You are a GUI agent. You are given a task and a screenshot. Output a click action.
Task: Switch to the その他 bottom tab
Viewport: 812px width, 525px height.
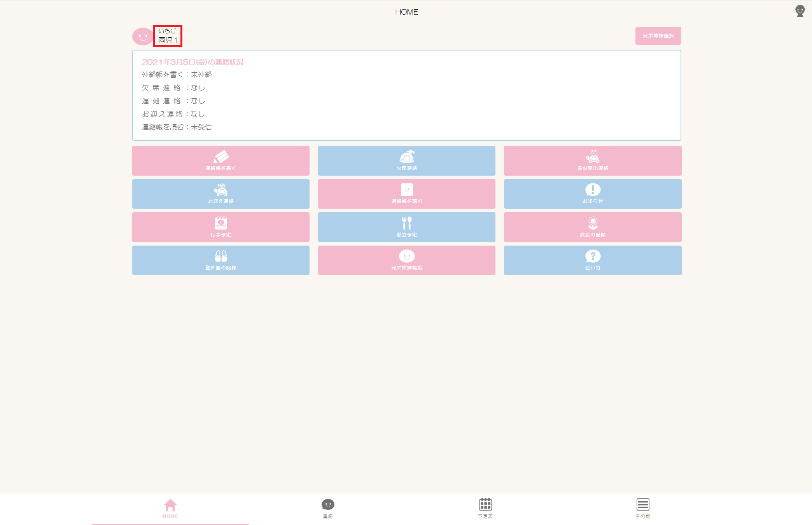click(643, 509)
